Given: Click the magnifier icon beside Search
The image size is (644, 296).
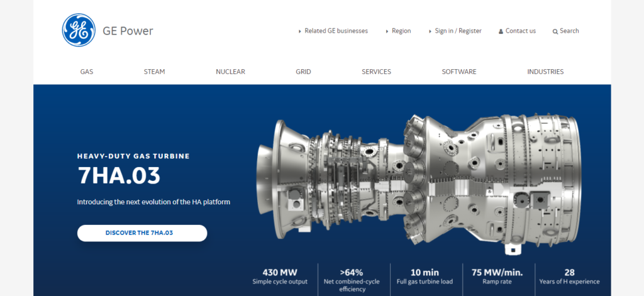Looking at the screenshot, I should pos(555,31).
